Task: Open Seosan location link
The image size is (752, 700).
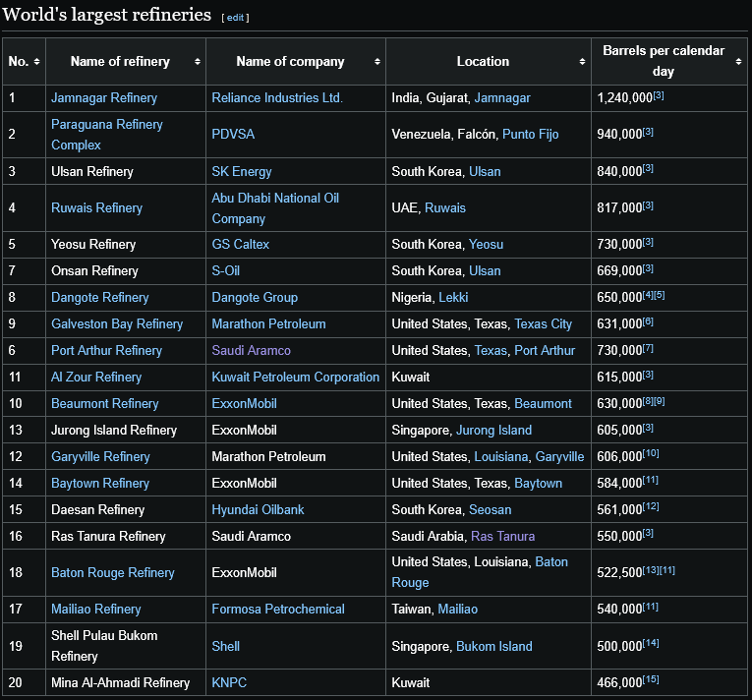Action: (491, 509)
